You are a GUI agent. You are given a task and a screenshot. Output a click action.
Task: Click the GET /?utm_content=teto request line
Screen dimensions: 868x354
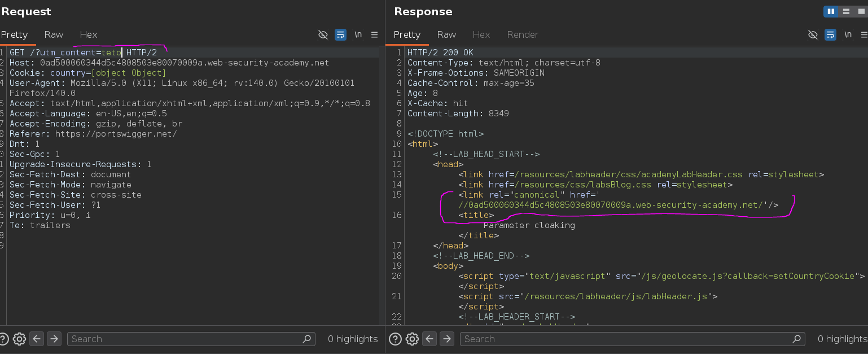(x=83, y=53)
